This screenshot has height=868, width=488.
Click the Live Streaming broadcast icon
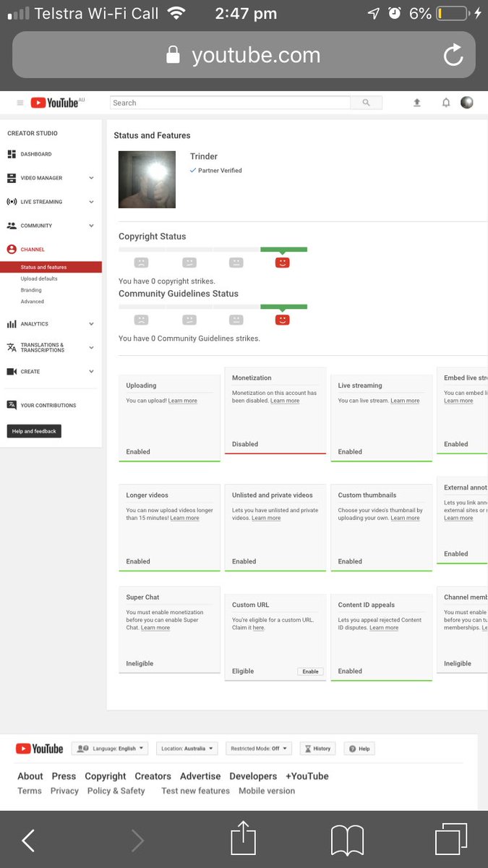[12, 202]
